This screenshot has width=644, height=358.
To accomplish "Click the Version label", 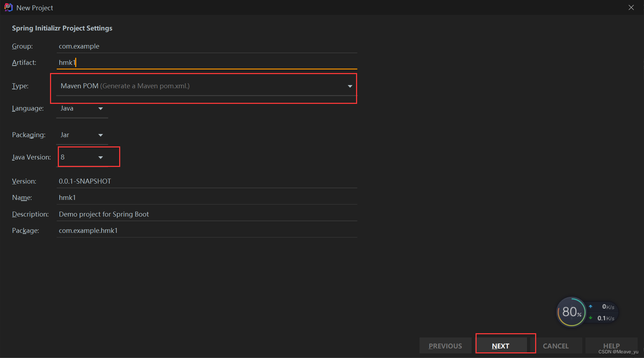I will tap(24, 181).
